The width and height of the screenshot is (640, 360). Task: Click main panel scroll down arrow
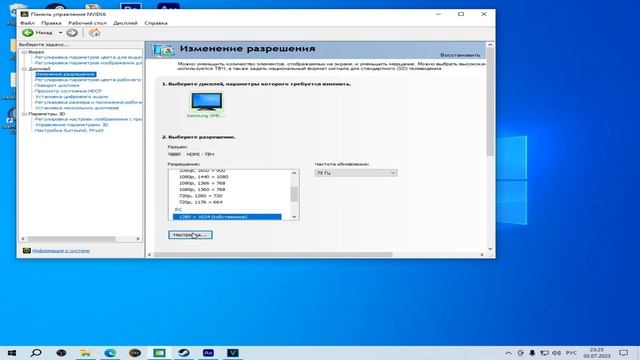[490, 248]
